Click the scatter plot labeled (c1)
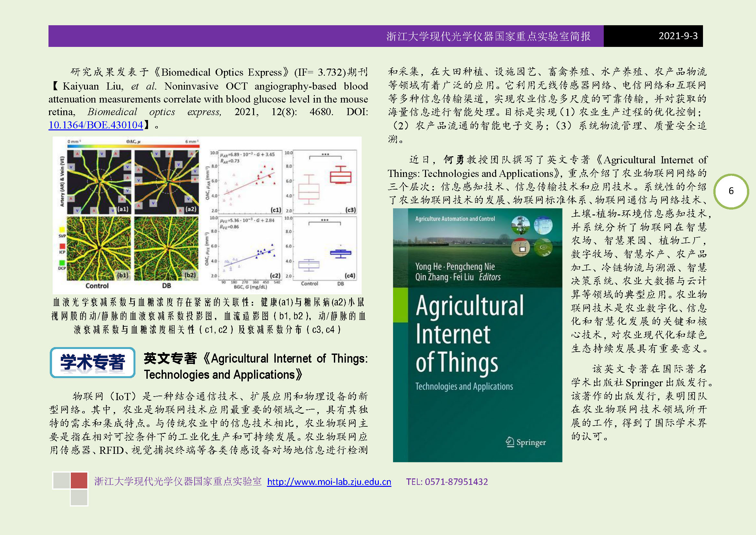The width and height of the screenshot is (756, 535). [250, 182]
